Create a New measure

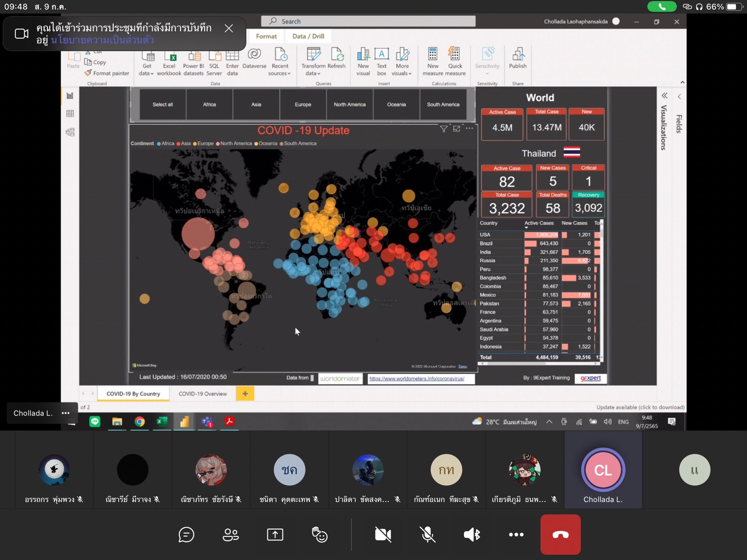pos(433,63)
